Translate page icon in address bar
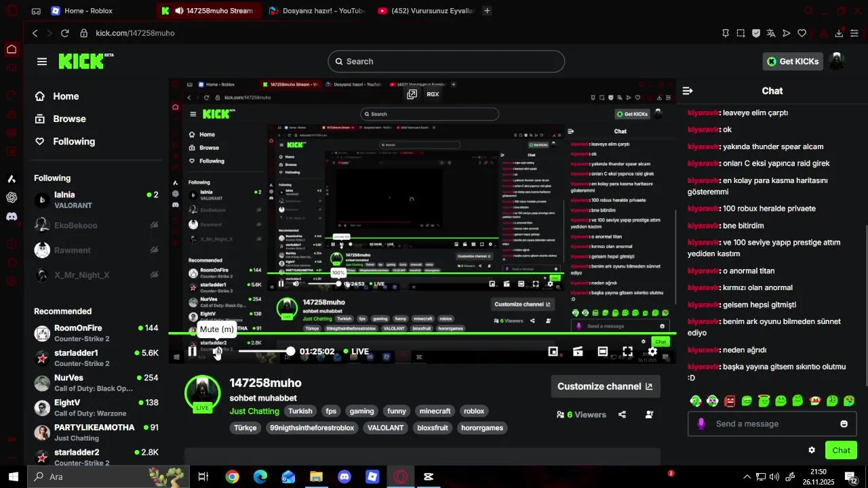Image resolution: width=868 pixels, height=488 pixels. click(x=771, y=33)
